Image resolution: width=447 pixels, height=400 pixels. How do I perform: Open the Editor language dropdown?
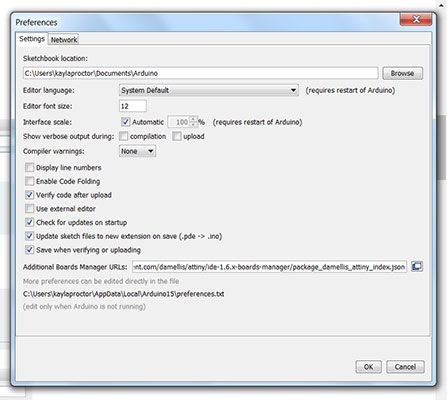click(x=209, y=90)
